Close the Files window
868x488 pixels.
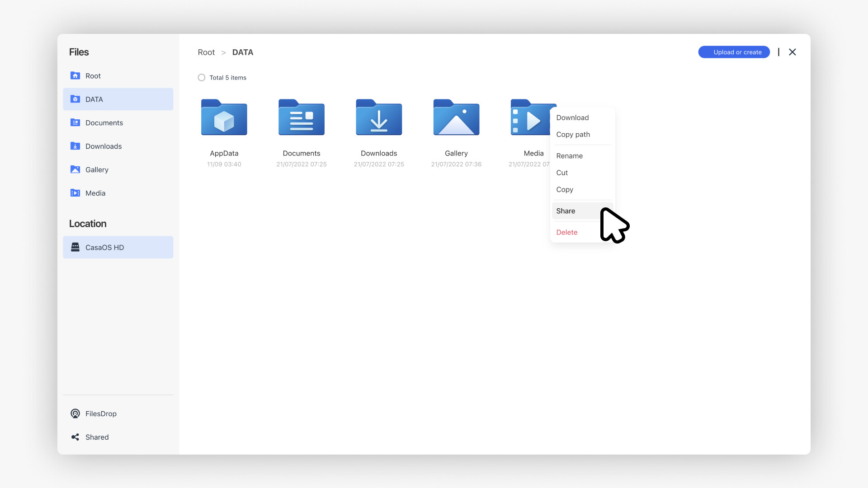[x=792, y=52]
